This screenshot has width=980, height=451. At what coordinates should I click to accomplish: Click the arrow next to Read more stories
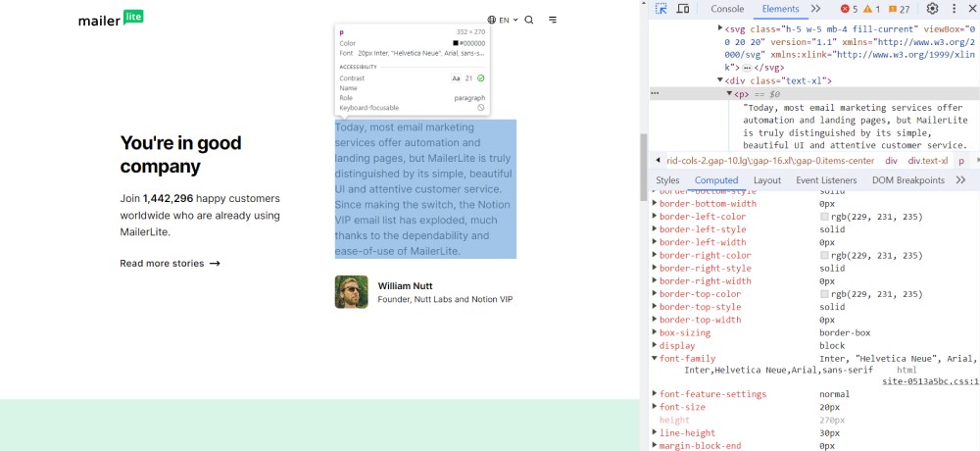click(215, 264)
